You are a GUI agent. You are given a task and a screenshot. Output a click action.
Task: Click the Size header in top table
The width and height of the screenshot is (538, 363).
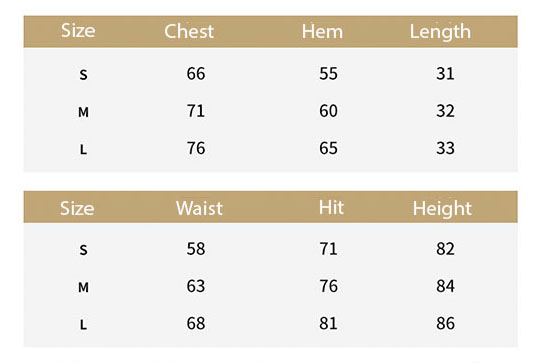(x=78, y=31)
